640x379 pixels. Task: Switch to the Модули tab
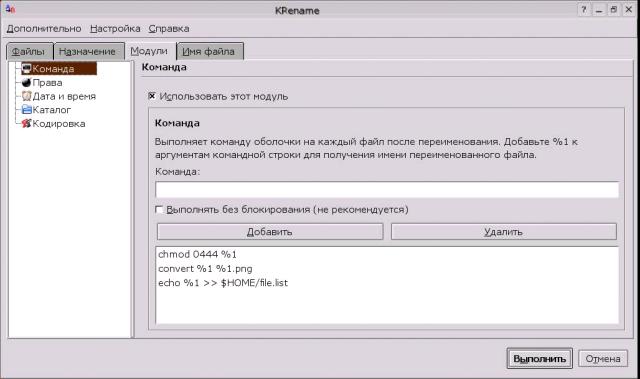coord(149,51)
